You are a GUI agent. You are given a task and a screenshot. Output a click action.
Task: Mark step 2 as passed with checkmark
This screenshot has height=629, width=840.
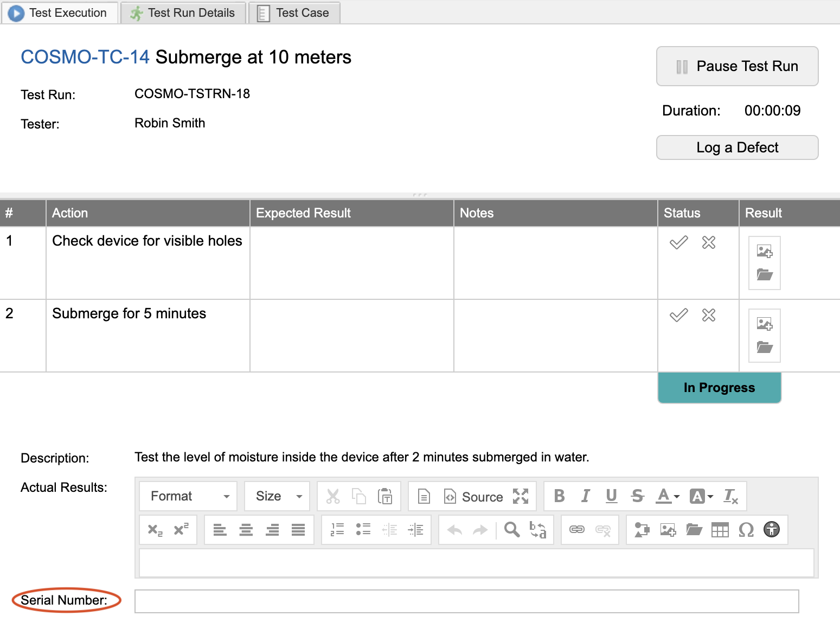678,315
